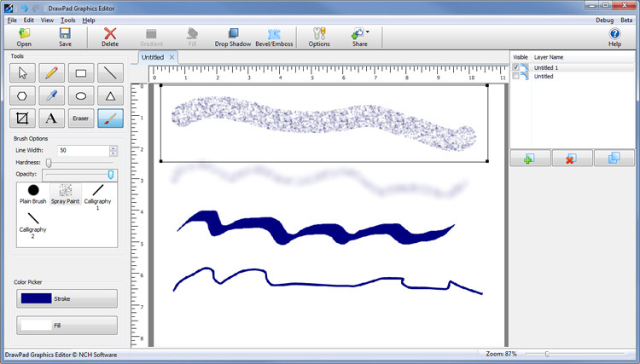640x364 pixels.
Task: Switch to the Untitled document tab
Action: (153, 57)
